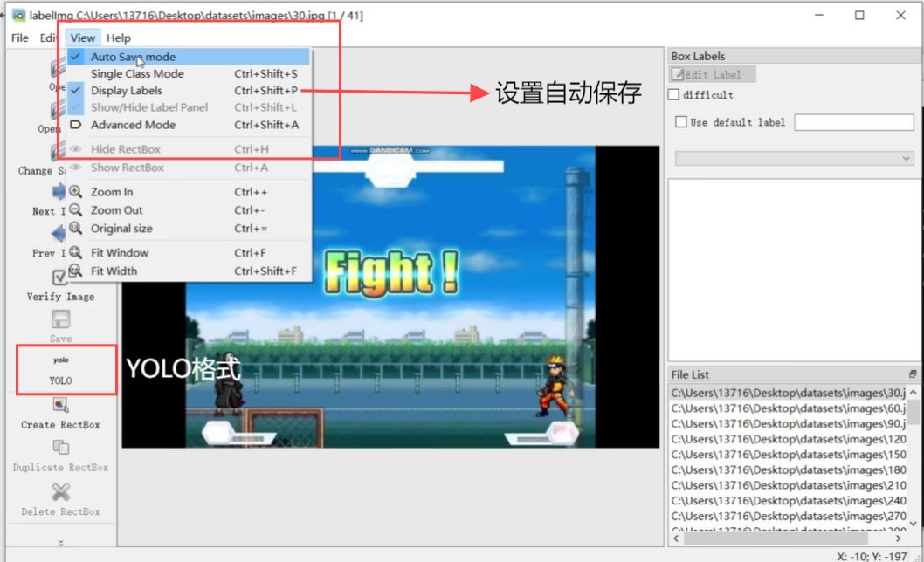Click the Save icon in toolbar

60,320
